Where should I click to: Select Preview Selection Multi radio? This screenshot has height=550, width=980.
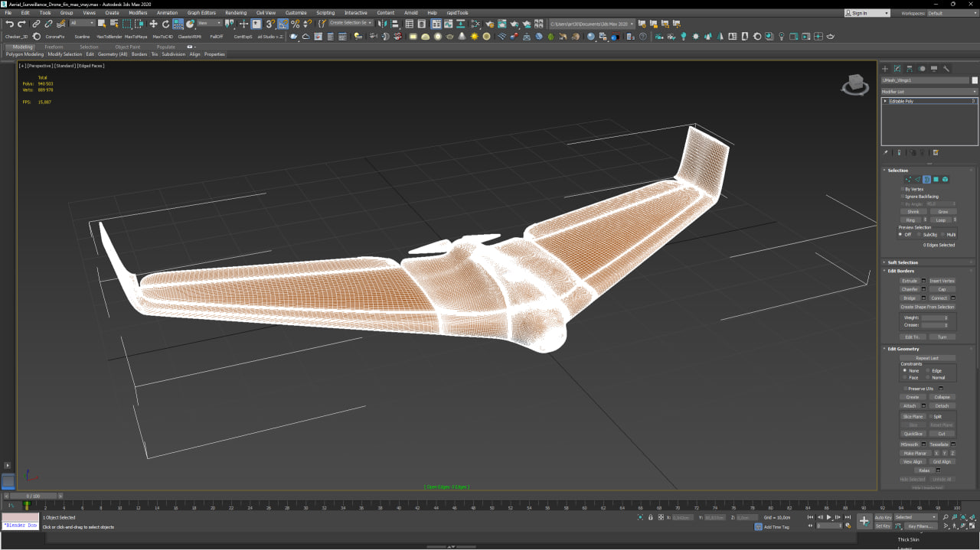pyautogui.click(x=942, y=235)
